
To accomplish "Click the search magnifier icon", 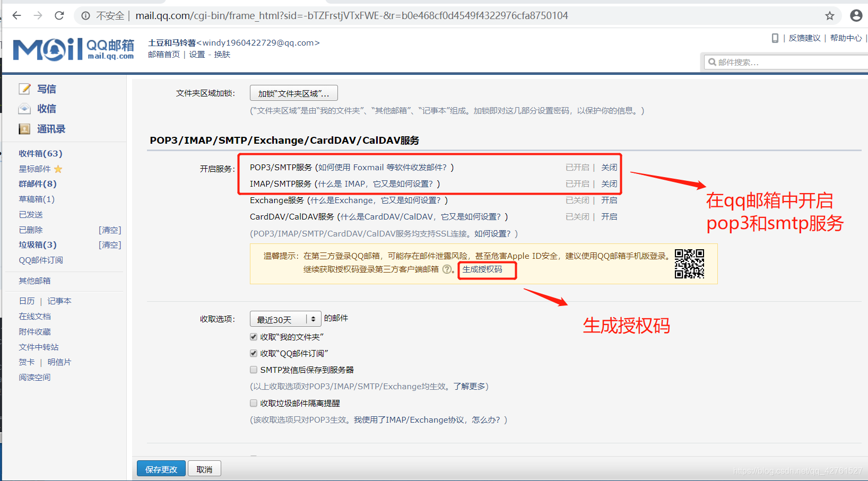I will coord(713,62).
